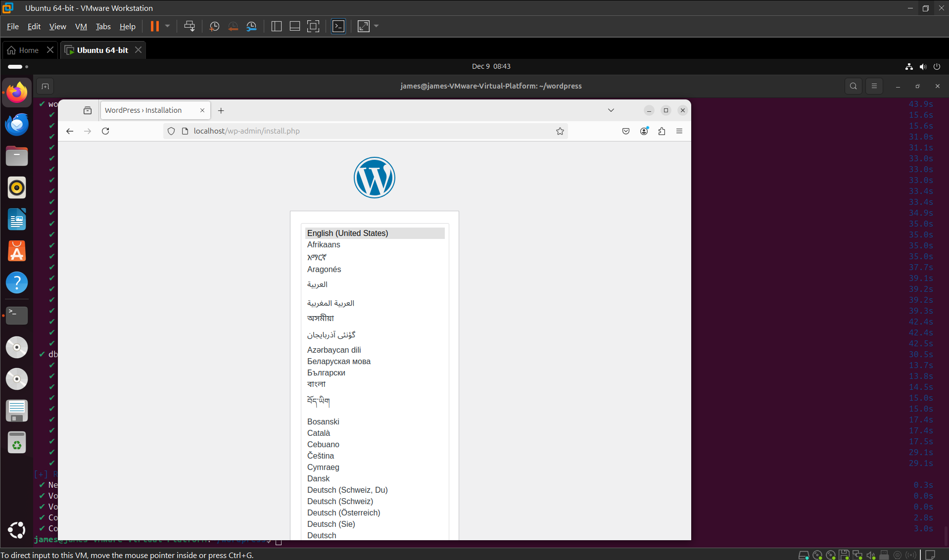
Task: Open the Firefox hamburger application menu
Action: pyautogui.click(x=679, y=131)
